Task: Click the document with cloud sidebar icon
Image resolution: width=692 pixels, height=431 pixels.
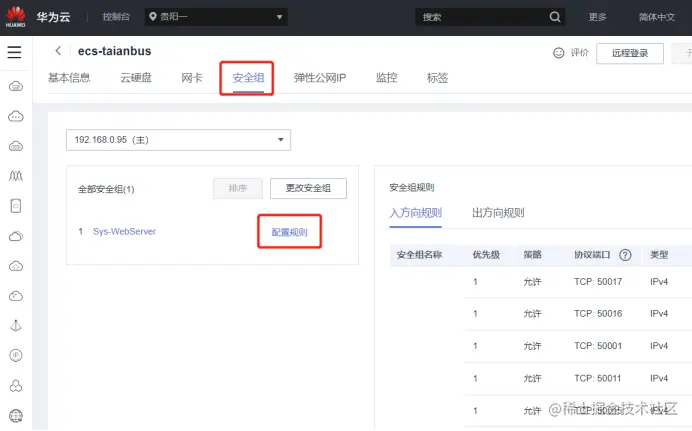Action: (16, 206)
